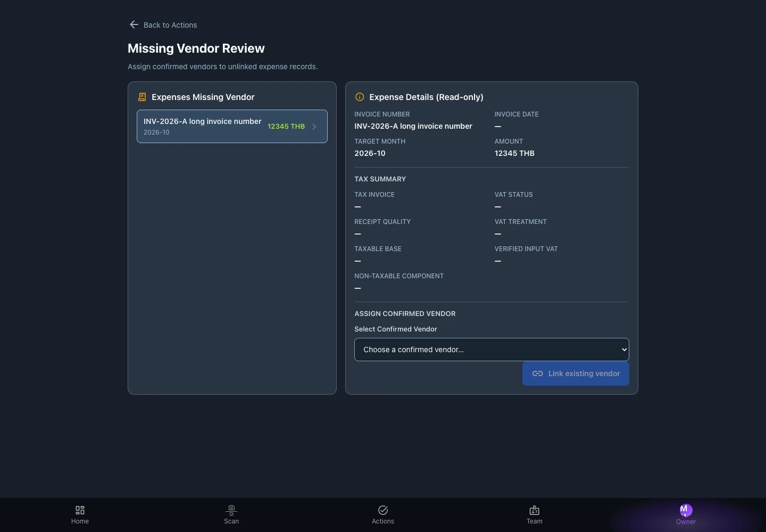The height and width of the screenshot is (532, 766).
Task: Click the ASSIGN CONFIRMED VENDOR label
Action: (x=405, y=314)
